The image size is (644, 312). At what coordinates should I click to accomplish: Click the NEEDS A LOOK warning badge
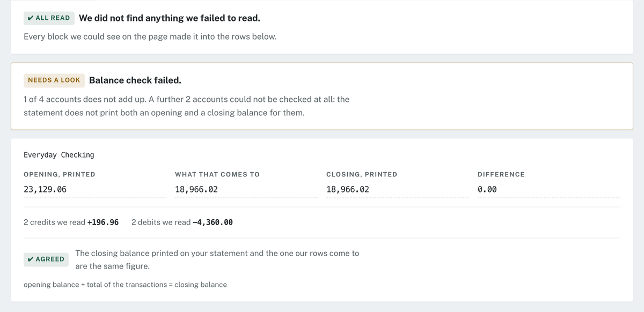click(54, 80)
